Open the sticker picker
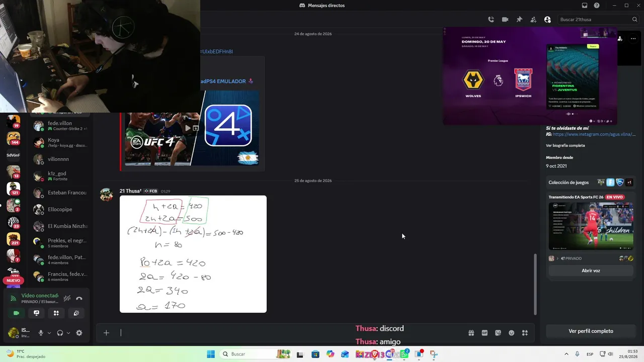Screen dimensions: 644x362 498,332
